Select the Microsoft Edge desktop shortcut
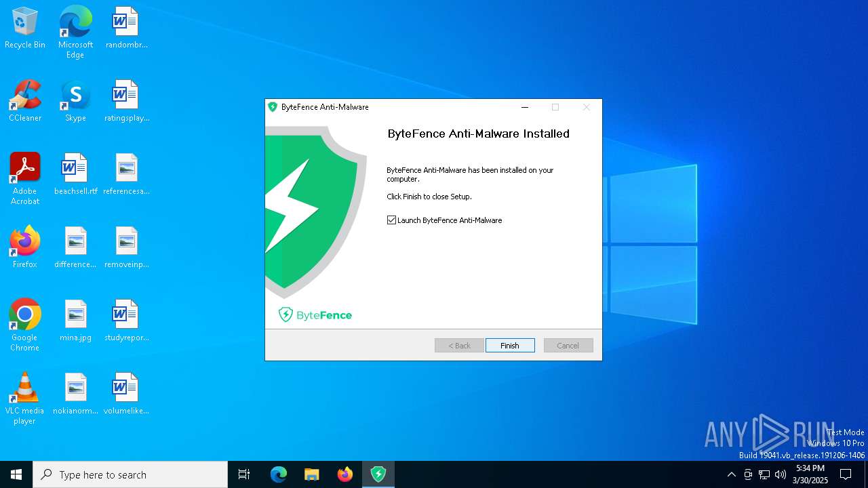 75,33
